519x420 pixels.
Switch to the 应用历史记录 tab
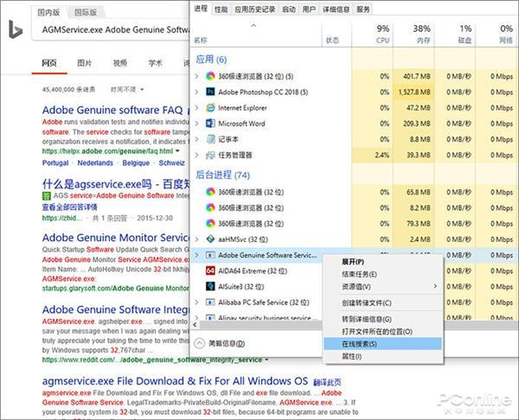pyautogui.click(x=255, y=10)
